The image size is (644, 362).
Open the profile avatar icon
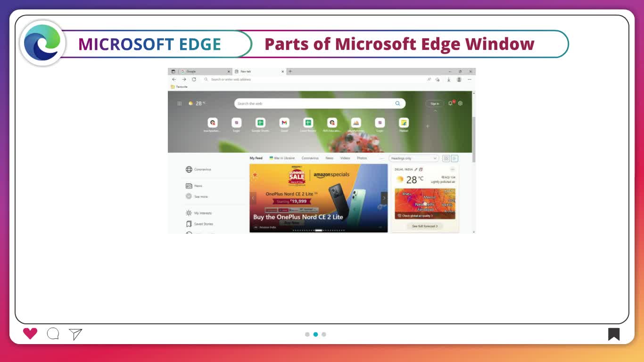tap(459, 79)
